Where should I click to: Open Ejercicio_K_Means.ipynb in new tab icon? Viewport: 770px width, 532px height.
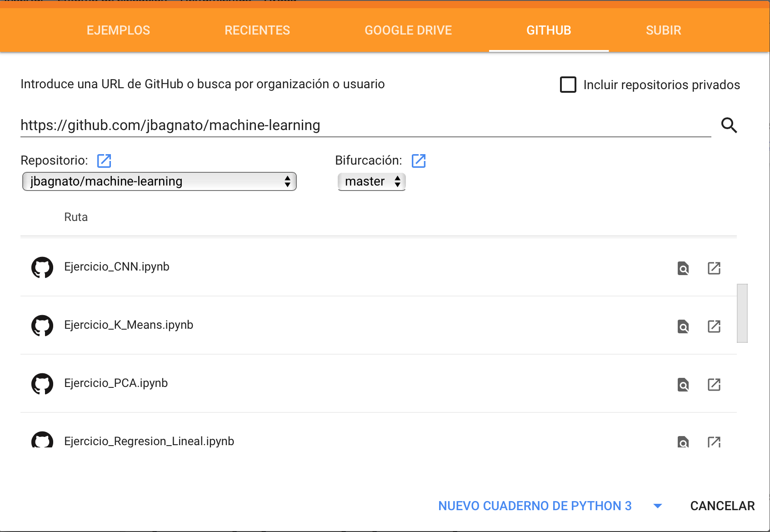pyautogui.click(x=714, y=326)
